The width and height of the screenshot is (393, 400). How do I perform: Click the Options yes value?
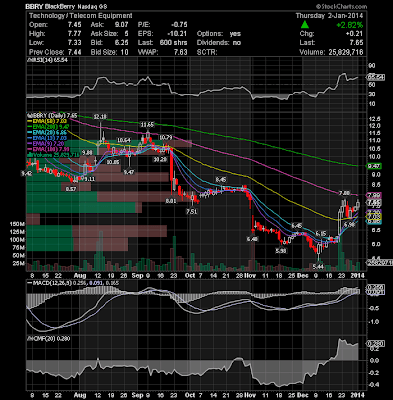click(235, 34)
